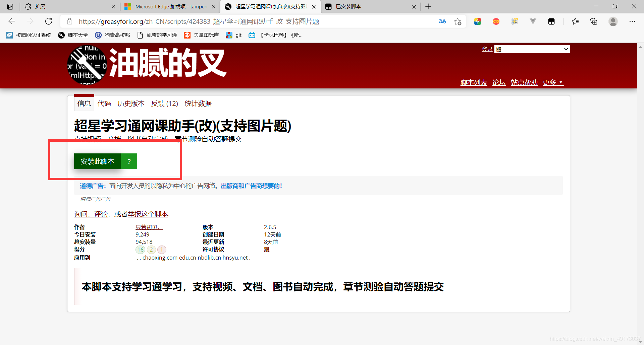Click the 询问，评论 link
Viewport: 644px width, 345px height.
(x=91, y=214)
